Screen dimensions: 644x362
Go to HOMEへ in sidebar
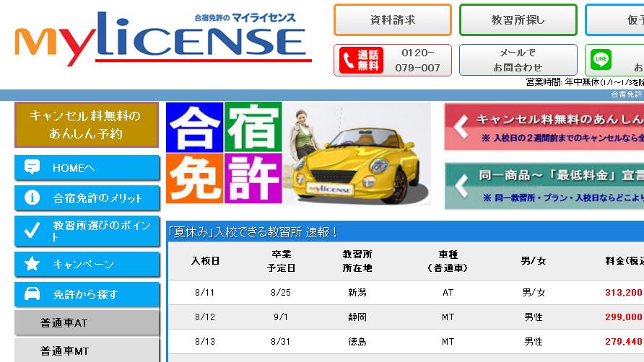point(87,167)
